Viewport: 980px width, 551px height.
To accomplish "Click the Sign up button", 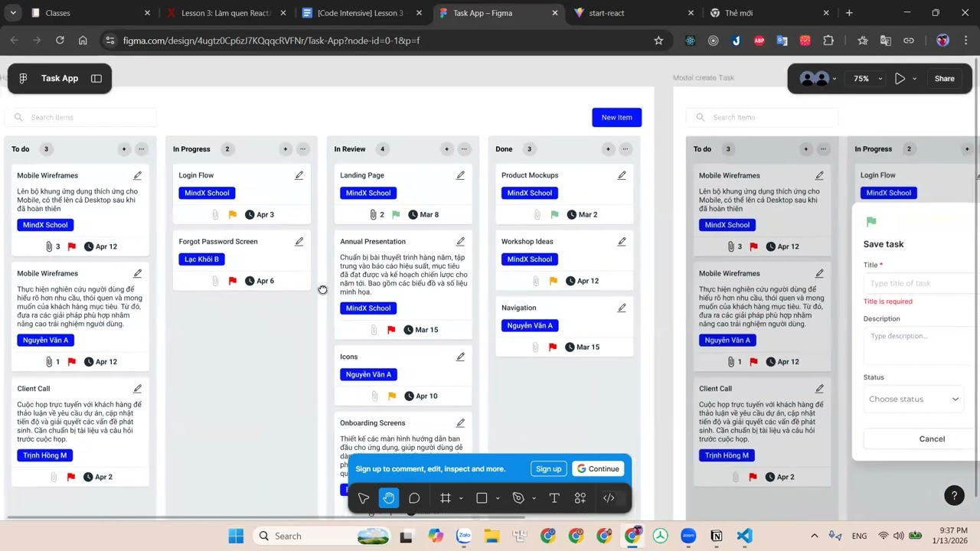I will click(549, 469).
